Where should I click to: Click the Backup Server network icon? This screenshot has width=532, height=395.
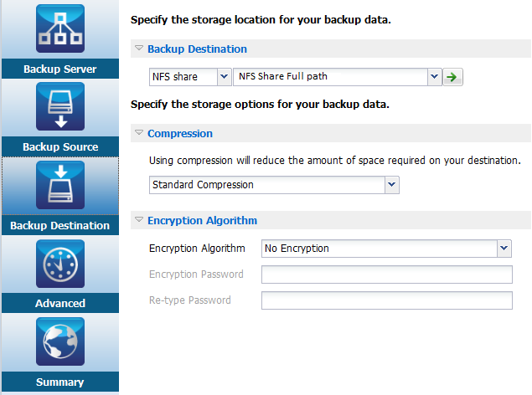tap(59, 29)
